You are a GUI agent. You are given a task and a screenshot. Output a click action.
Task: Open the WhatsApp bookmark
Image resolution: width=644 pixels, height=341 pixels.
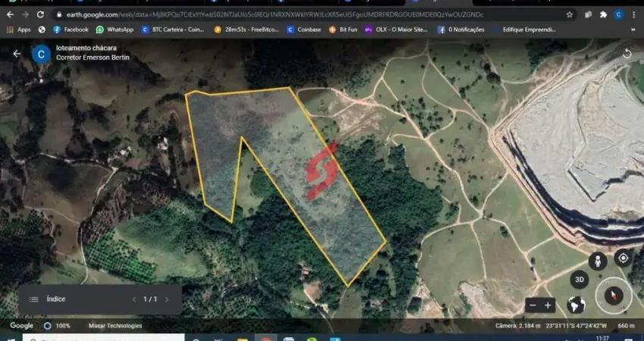pyautogui.click(x=114, y=30)
